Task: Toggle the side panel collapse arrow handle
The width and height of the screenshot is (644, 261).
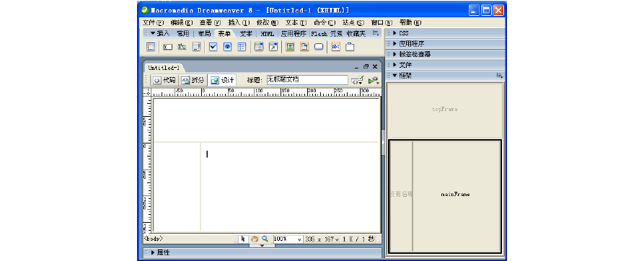Action: point(383,143)
